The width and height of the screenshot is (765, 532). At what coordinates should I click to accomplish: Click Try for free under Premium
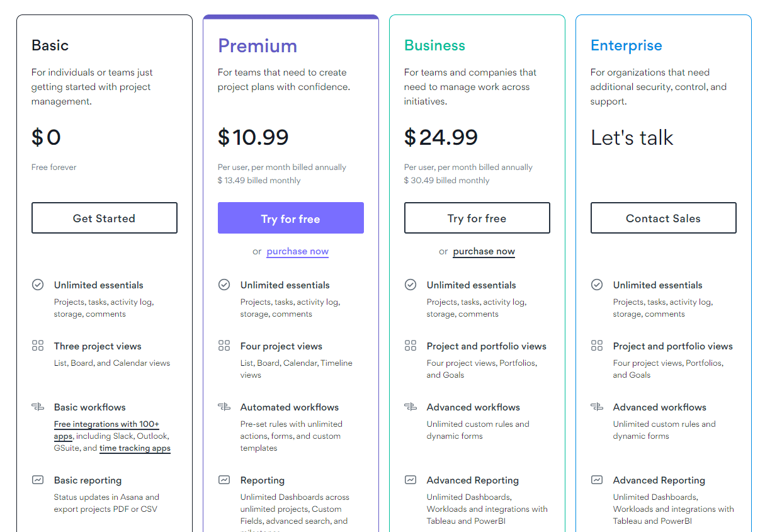pos(290,218)
